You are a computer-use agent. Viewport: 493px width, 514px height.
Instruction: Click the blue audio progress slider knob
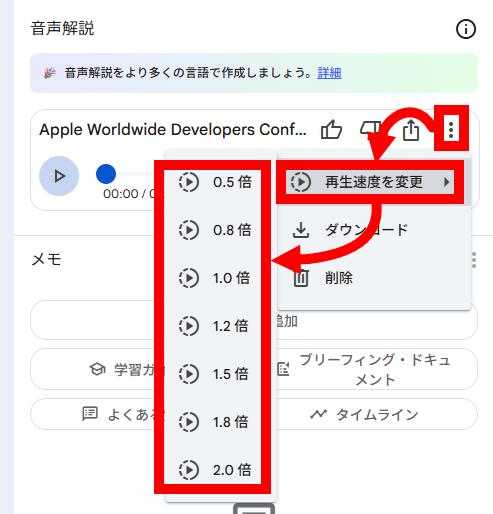click(x=106, y=174)
